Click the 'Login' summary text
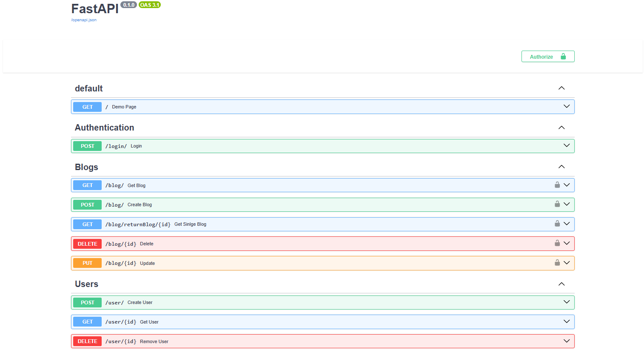 click(x=136, y=146)
